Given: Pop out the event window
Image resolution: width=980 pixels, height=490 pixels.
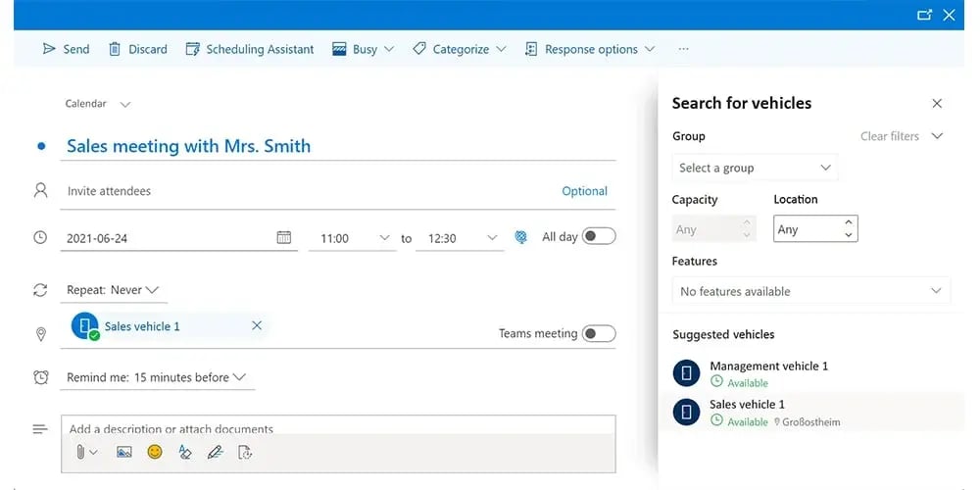Looking at the screenshot, I should click(924, 15).
